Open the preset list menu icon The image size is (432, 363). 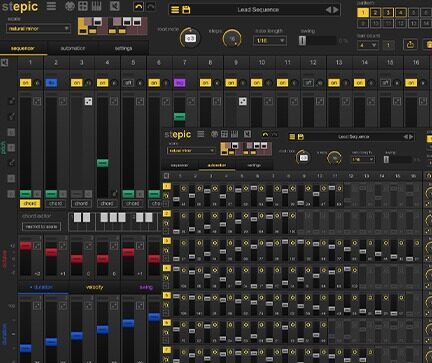point(175,10)
